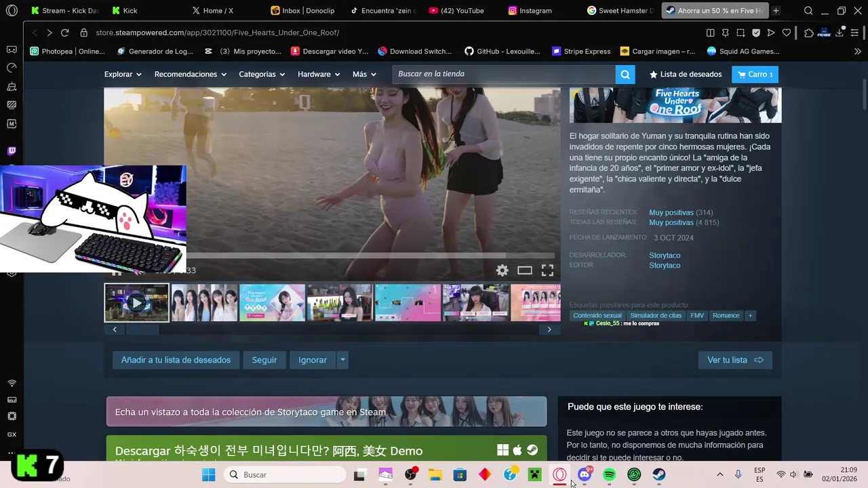868x488 pixels.
Task: Switch to Stream - Kick Dashboard tab
Action: coord(66,11)
